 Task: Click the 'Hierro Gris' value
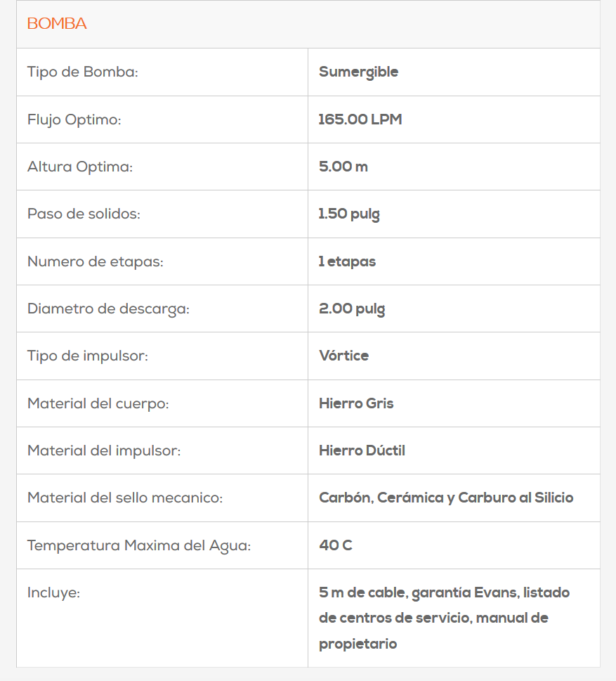356,403
